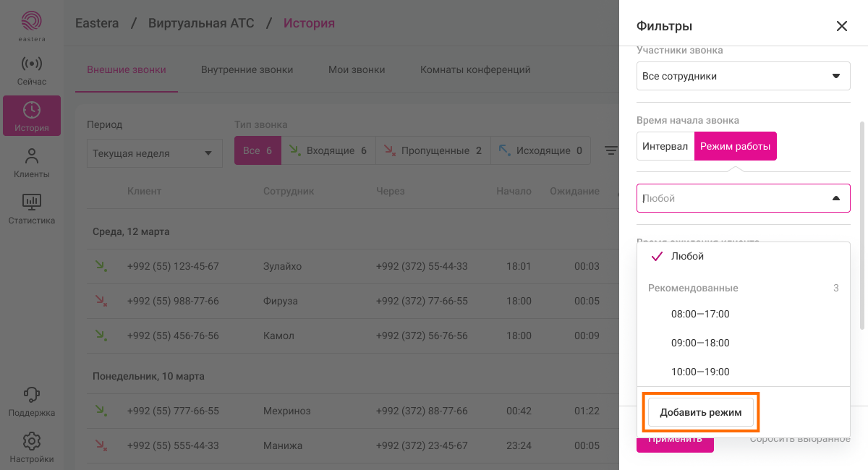This screenshot has height=470, width=868.
Task: Go to Клиенты in the sidebar
Action: click(x=32, y=163)
